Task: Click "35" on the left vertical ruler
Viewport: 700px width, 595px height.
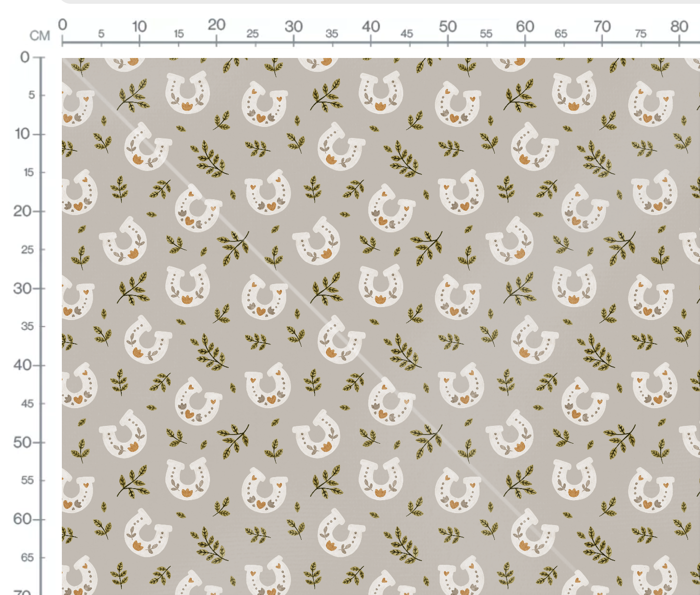Action: (27, 326)
